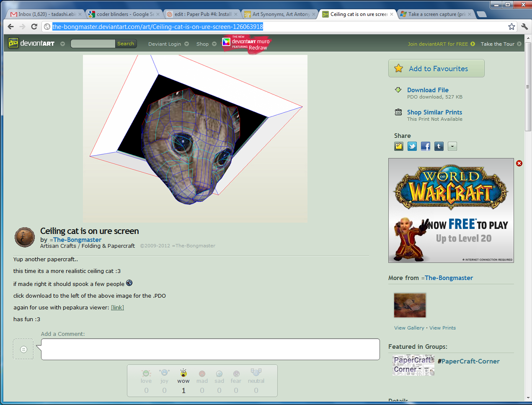The image size is (532, 405).
Task: Share the deviation on Twitter
Action: coord(412,146)
